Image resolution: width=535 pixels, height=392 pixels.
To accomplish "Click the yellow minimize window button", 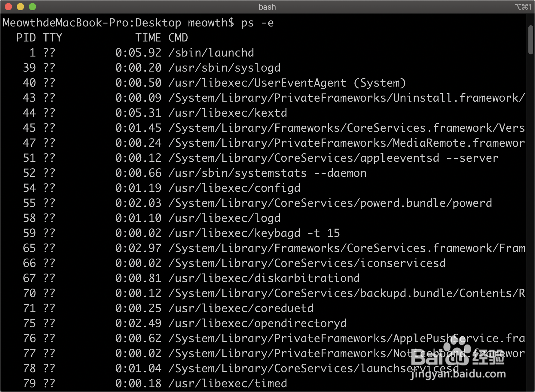I will pos(20,7).
